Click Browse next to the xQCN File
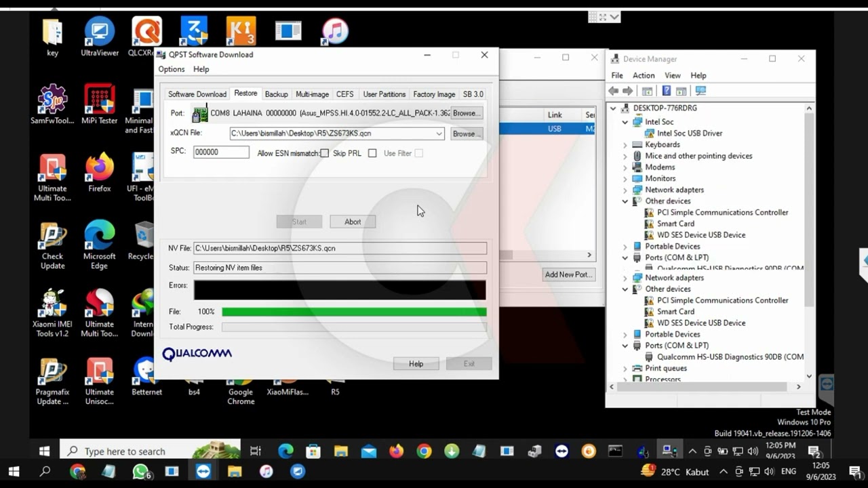The height and width of the screenshot is (488, 868). (x=466, y=134)
